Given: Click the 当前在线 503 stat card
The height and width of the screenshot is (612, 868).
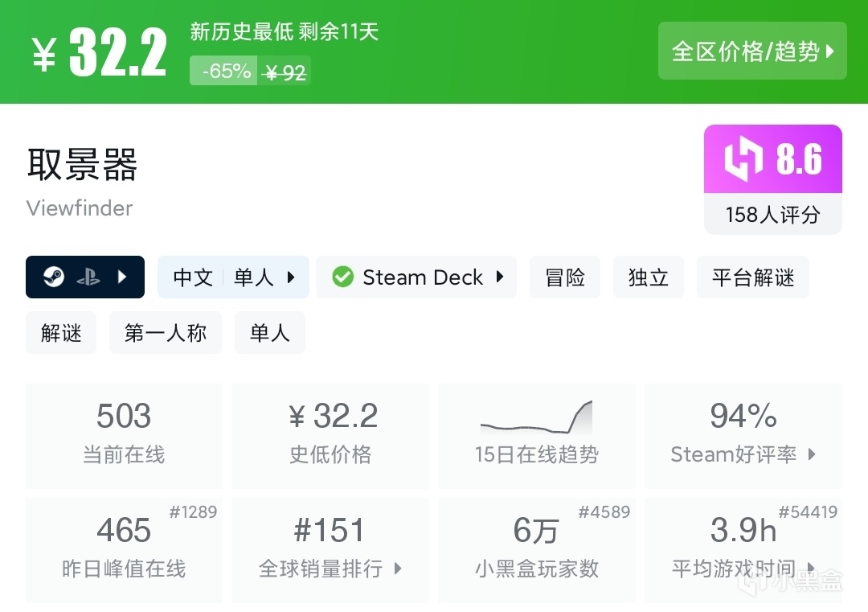Looking at the screenshot, I should point(124,436).
